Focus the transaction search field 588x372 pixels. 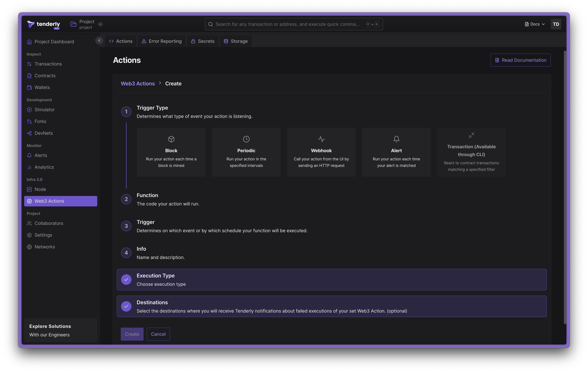pos(294,24)
